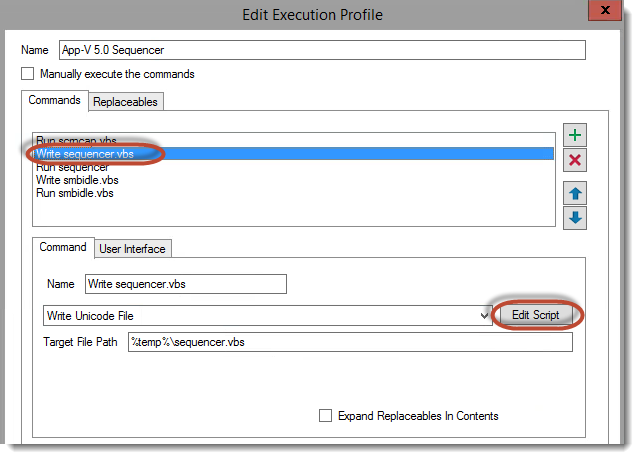Add a new command with the green plus
The height and width of the screenshot is (459, 639).
click(575, 135)
